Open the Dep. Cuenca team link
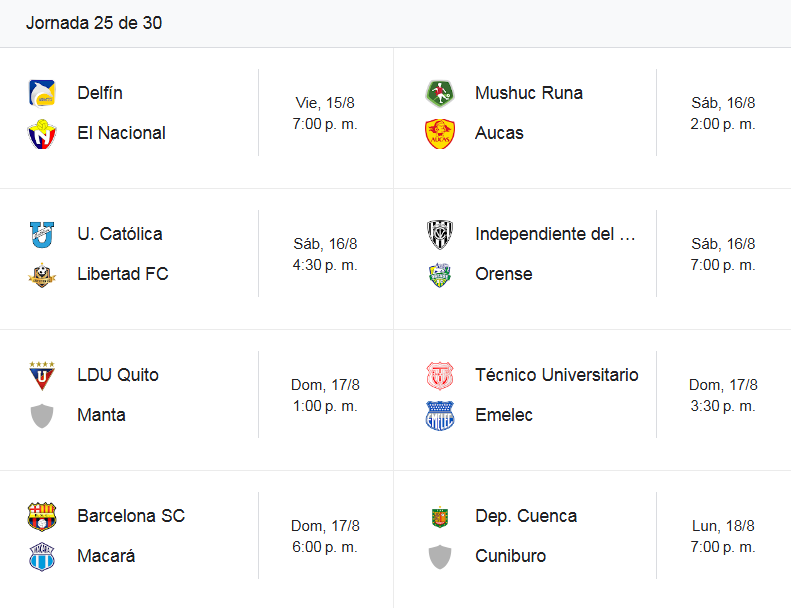 click(x=526, y=516)
